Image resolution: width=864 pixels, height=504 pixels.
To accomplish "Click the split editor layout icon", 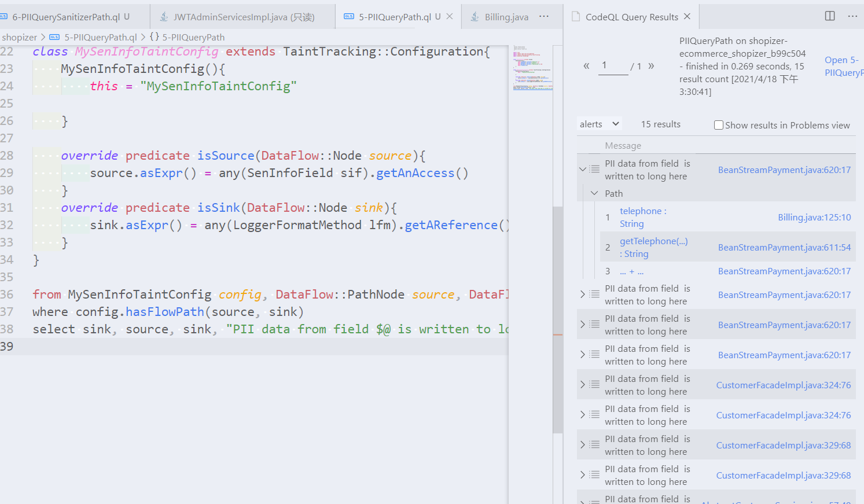I will [x=830, y=16].
